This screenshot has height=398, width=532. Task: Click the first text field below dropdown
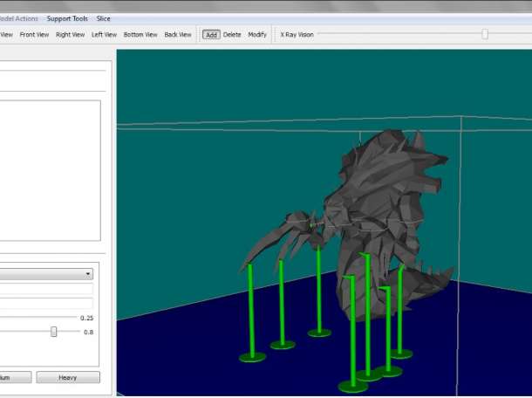(x=46, y=289)
